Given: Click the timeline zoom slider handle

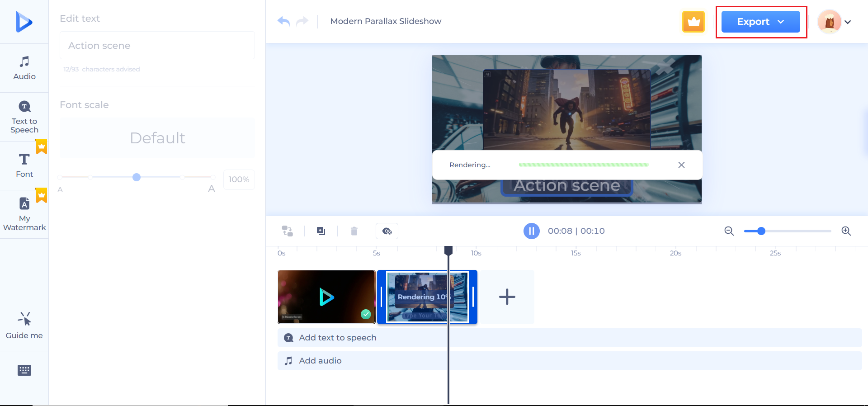Looking at the screenshot, I should pyautogui.click(x=761, y=231).
